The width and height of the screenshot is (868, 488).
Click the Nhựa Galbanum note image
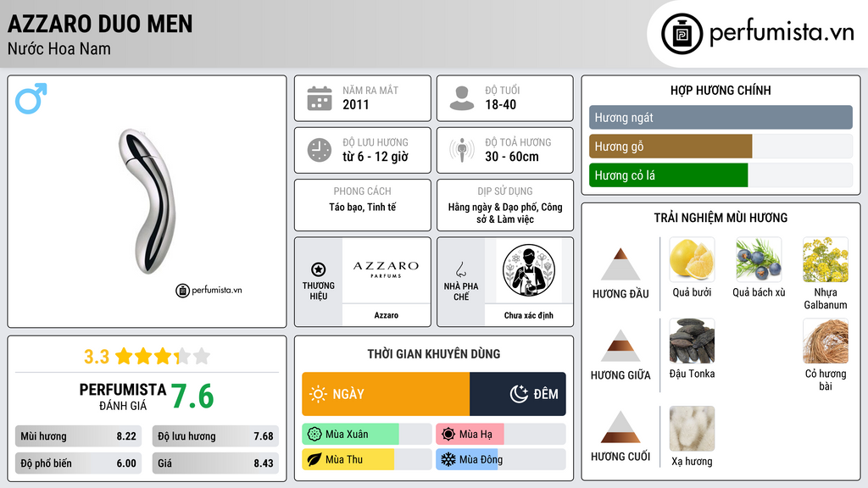[826, 259]
